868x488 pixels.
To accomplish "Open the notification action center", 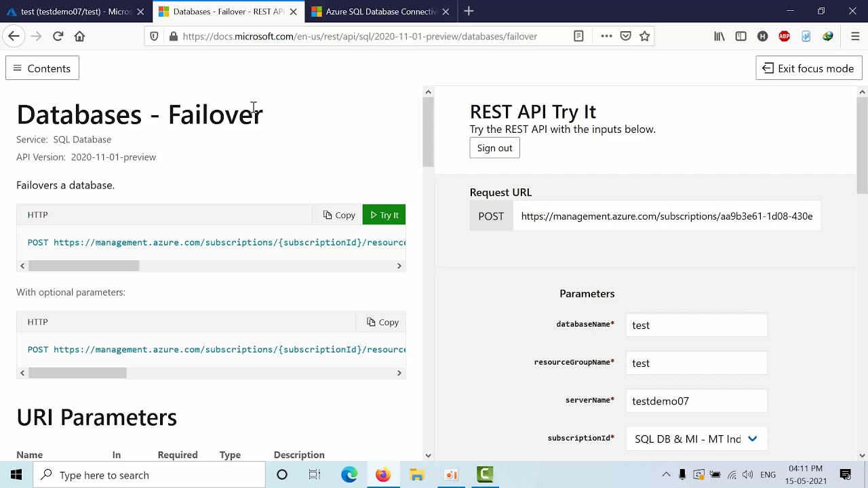I will 846,475.
